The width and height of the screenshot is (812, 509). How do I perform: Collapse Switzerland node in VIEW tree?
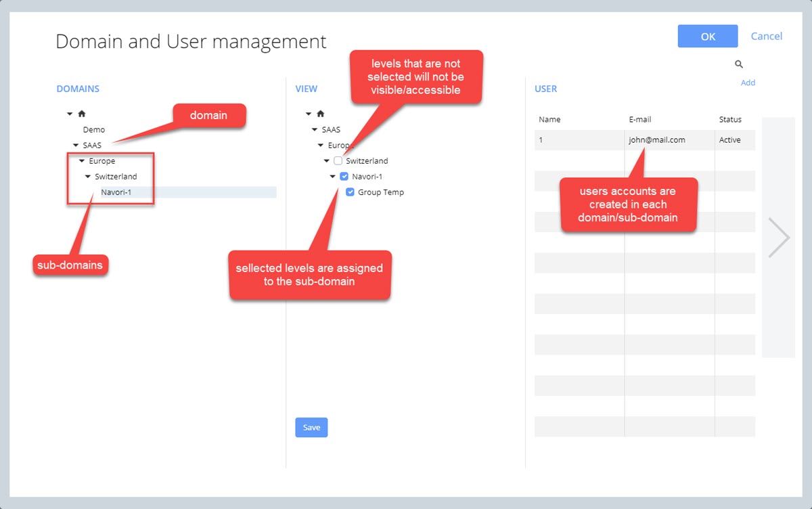(x=327, y=161)
